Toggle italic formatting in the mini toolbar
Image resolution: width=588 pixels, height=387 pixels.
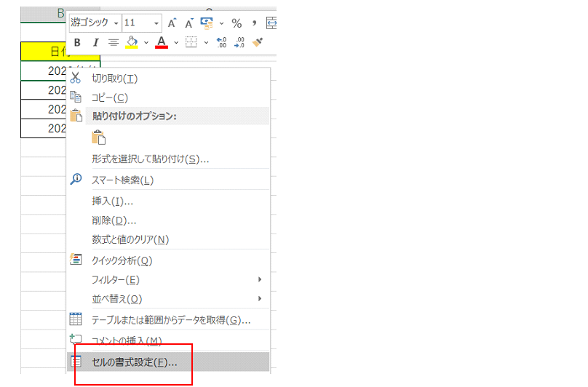95,43
